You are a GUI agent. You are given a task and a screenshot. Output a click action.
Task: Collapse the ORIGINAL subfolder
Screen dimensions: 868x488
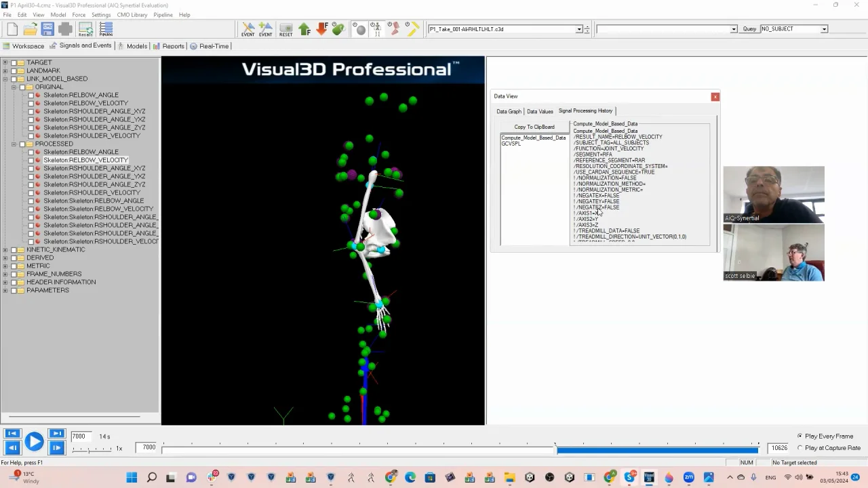pyautogui.click(x=14, y=87)
